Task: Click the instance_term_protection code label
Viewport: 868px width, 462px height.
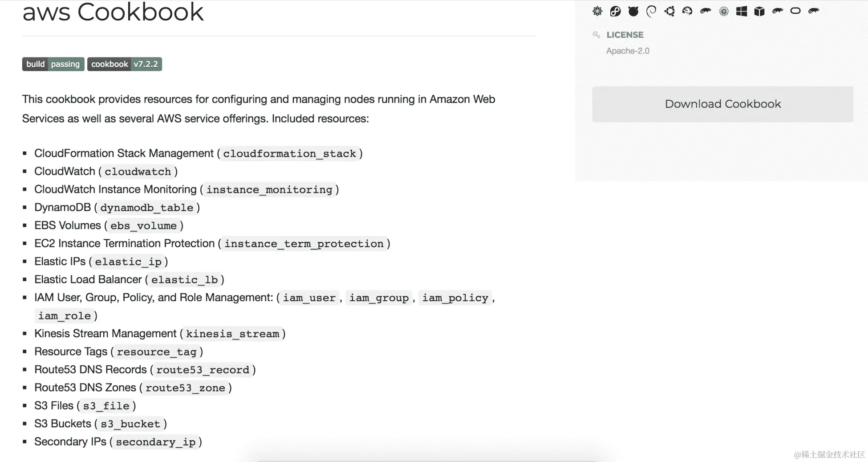Action: click(x=304, y=244)
